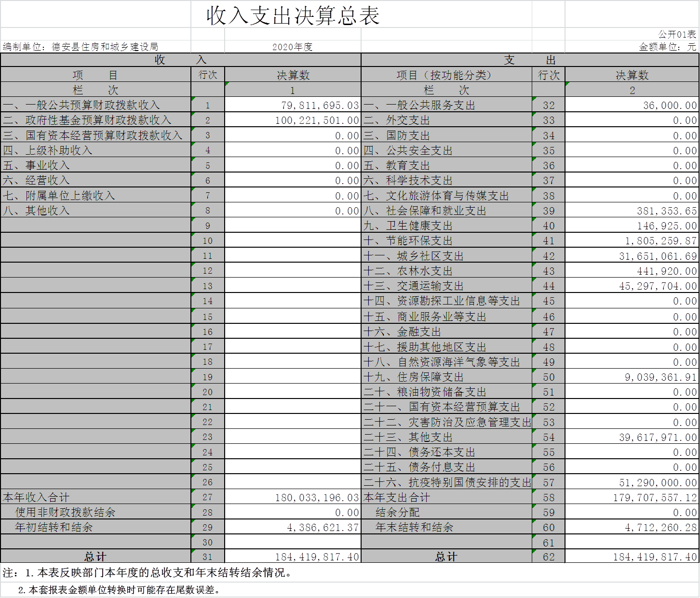The height and width of the screenshot is (598, 700).
Task: Select the 项目（按功能分类）column header
Action: pos(446,75)
